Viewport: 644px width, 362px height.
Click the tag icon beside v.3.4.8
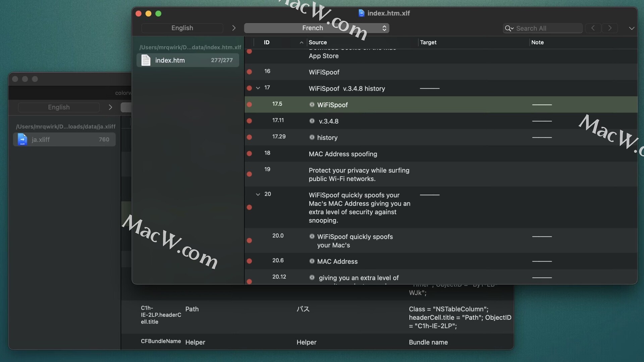coord(312,121)
